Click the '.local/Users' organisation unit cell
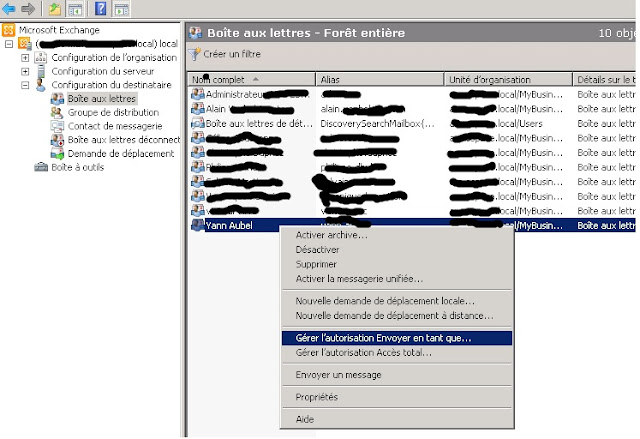The image size is (640, 439). (x=496, y=123)
